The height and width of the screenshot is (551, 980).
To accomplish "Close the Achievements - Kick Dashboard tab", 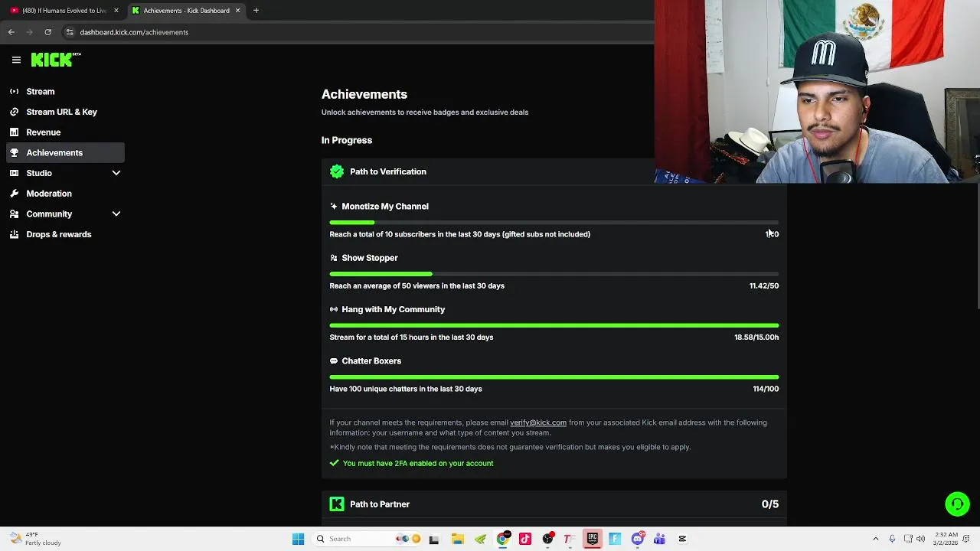I will point(237,11).
